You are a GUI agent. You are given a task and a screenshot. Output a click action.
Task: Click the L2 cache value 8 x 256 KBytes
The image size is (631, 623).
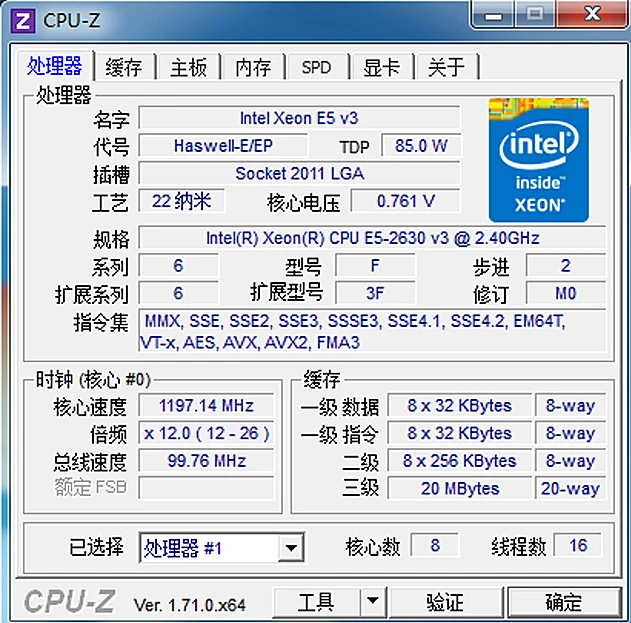click(x=460, y=461)
